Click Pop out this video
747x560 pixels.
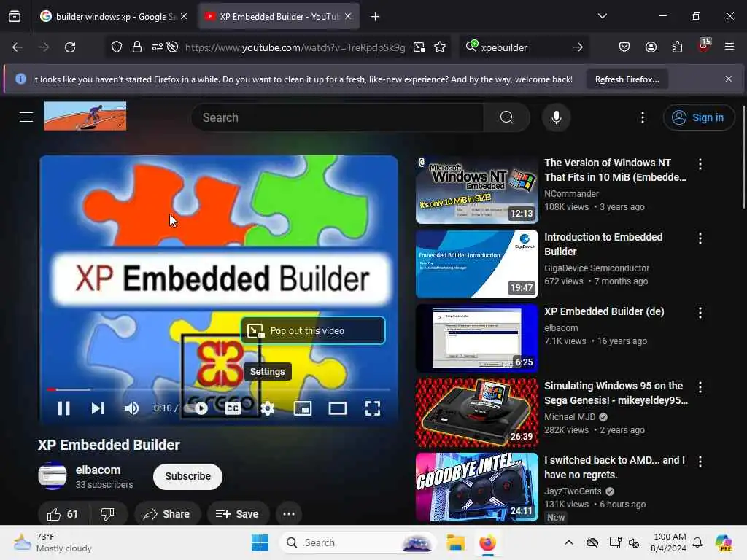(313, 330)
